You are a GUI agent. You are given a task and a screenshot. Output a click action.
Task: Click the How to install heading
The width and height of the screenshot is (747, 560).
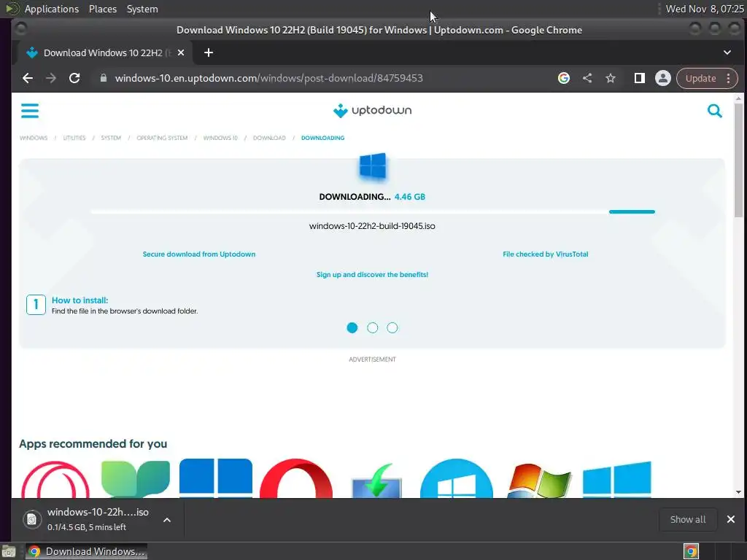coord(80,300)
